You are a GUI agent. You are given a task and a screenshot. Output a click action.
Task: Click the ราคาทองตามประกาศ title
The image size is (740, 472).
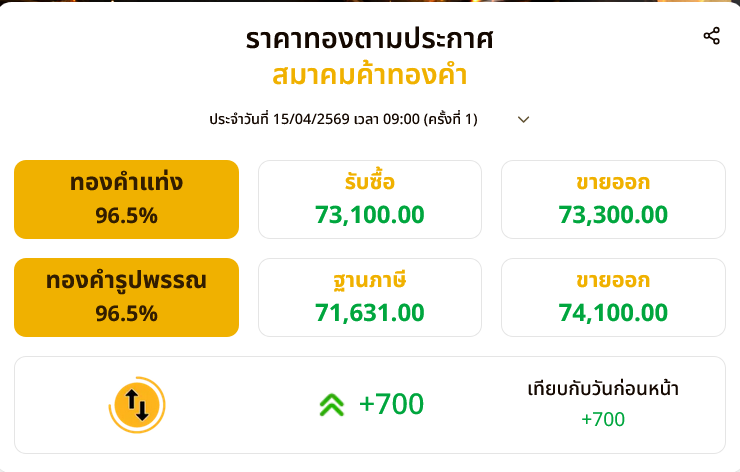click(369, 39)
